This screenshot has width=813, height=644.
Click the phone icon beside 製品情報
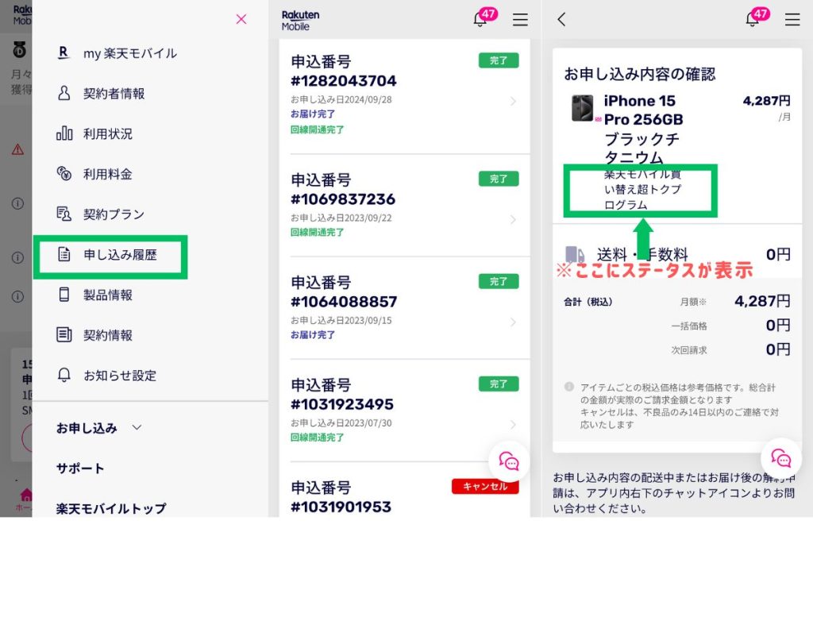point(64,295)
